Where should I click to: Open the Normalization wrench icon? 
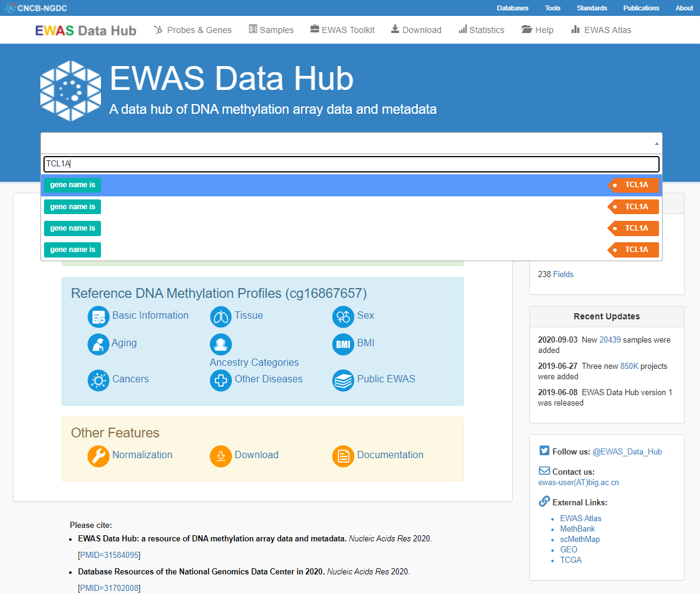[99, 456]
